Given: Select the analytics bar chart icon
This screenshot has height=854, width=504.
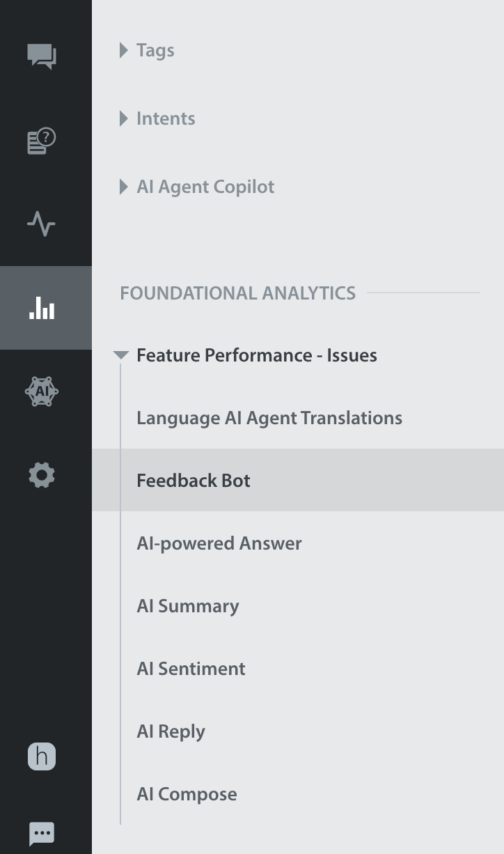Looking at the screenshot, I should 42,308.
